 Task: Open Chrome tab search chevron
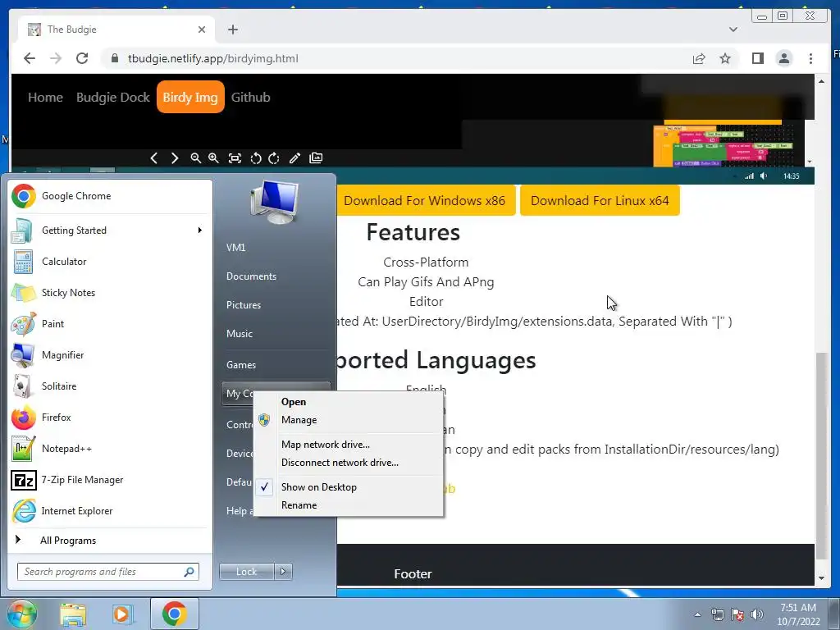tap(733, 30)
